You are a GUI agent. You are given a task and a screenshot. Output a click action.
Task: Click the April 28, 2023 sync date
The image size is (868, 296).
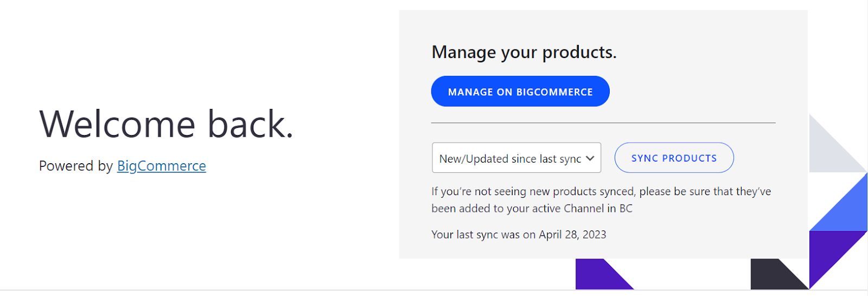pyautogui.click(x=572, y=235)
